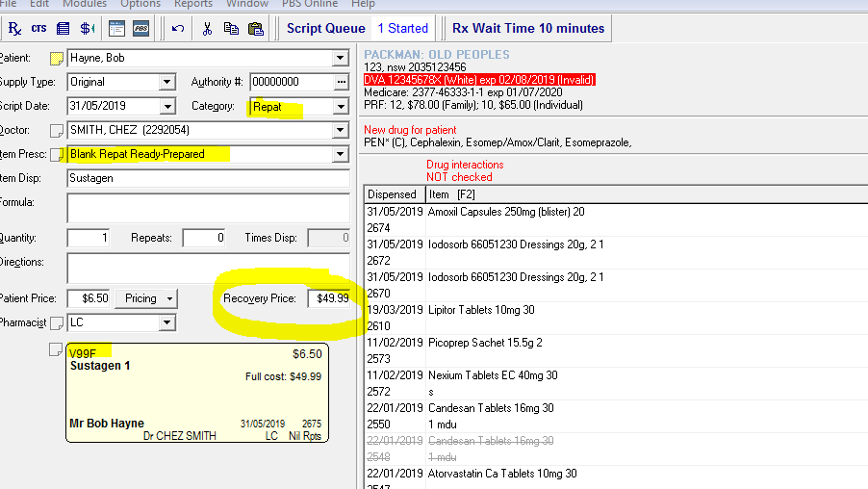This screenshot has height=489, width=868.
Task: Open the yellow patient note icon
Action: (x=57, y=59)
